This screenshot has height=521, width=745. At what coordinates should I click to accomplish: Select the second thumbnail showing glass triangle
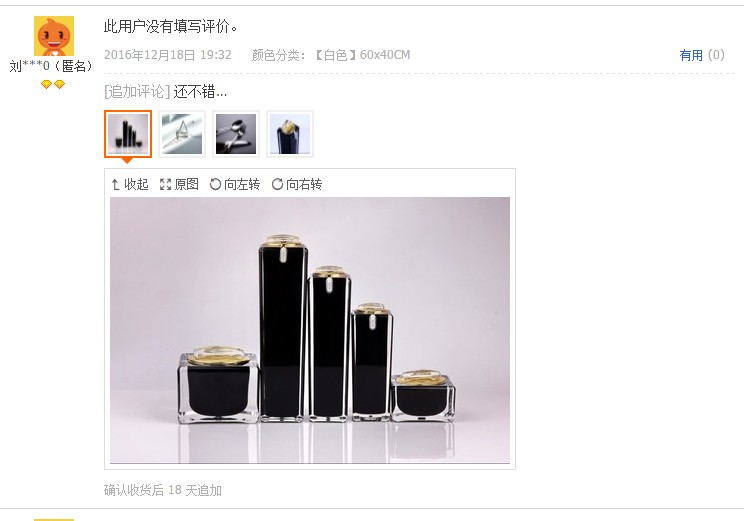point(182,134)
